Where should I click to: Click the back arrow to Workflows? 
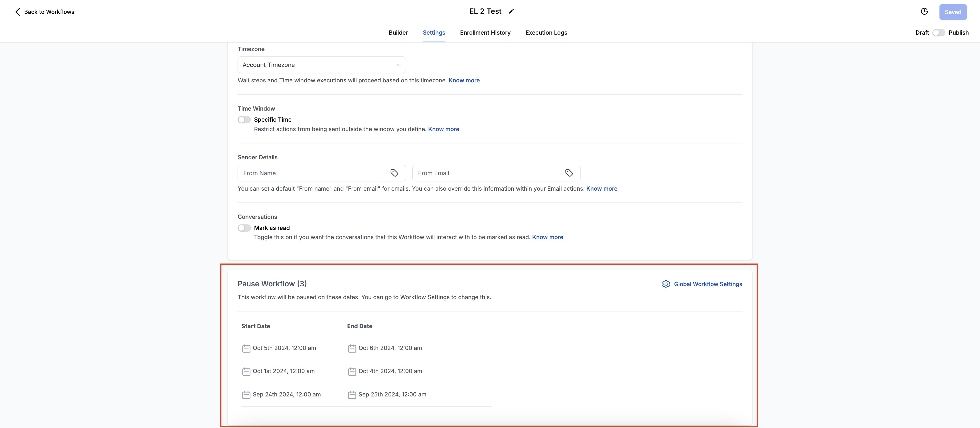(17, 12)
